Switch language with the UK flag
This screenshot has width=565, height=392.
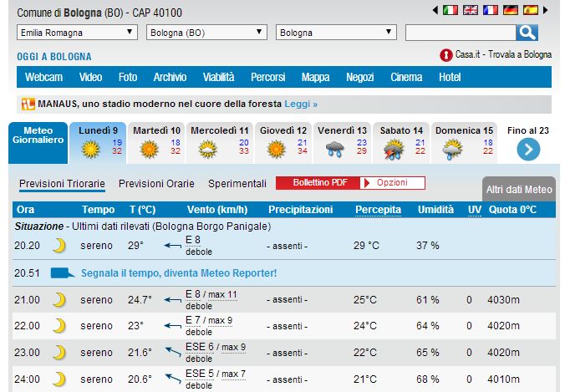click(471, 11)
